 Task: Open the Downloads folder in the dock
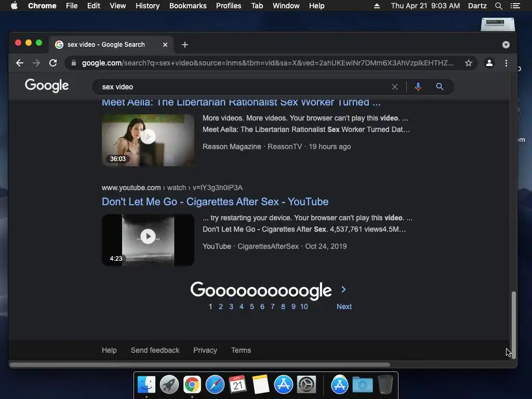pyautogui.click(x=362, y=385)
